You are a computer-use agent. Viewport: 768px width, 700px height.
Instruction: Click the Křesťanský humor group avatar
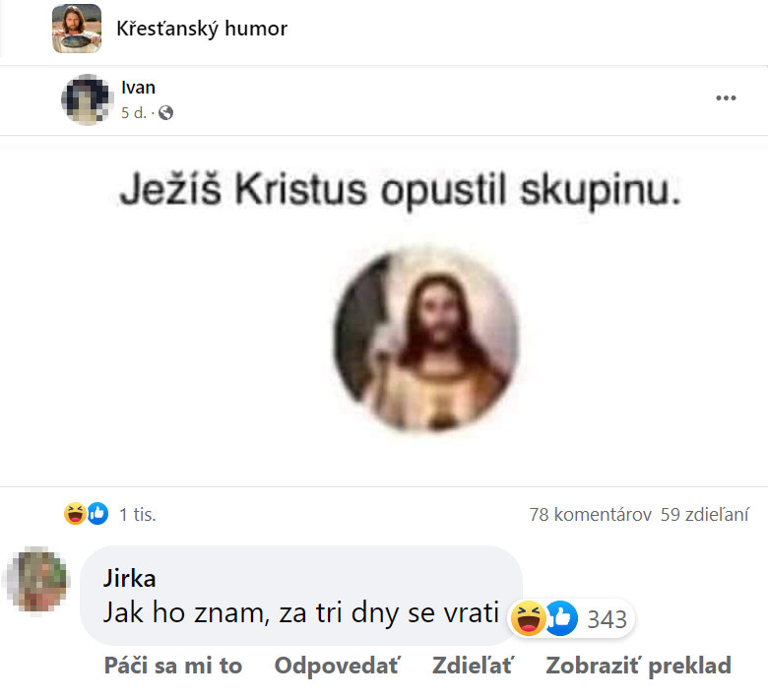tap(77, 29)
